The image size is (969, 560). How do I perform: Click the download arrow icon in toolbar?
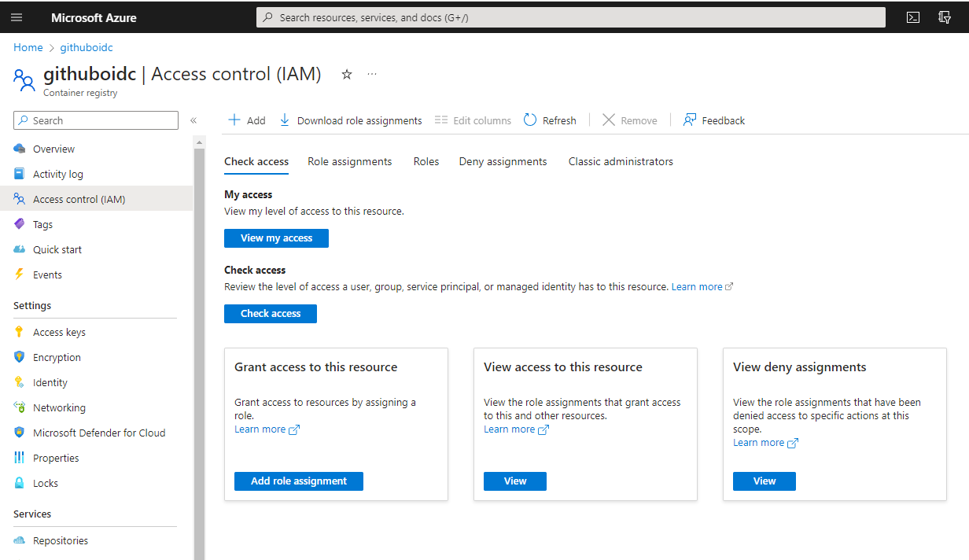(285, 120)
